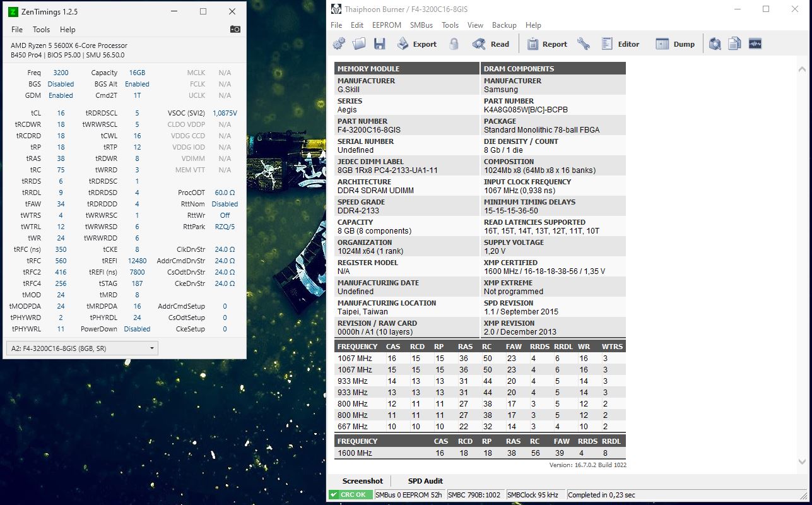Open the Tools menu in ZenTimings

41,30
